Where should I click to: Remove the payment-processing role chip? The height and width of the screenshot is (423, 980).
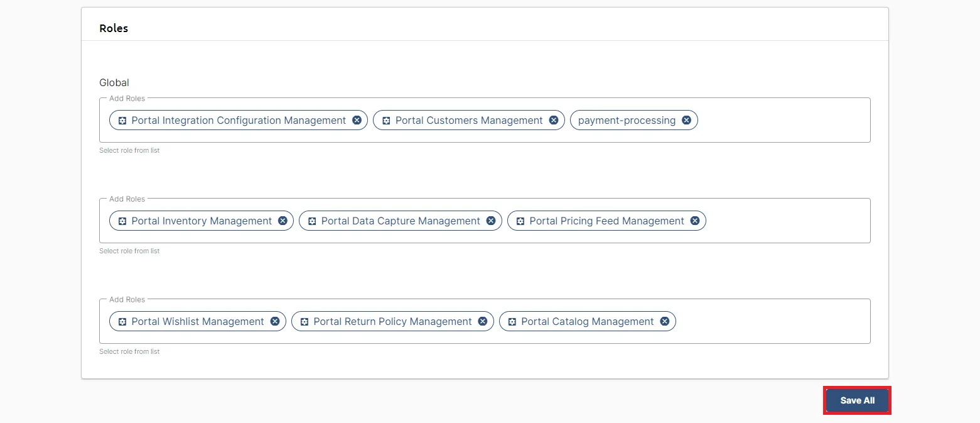pyautogui.click(x=687, y=120)
